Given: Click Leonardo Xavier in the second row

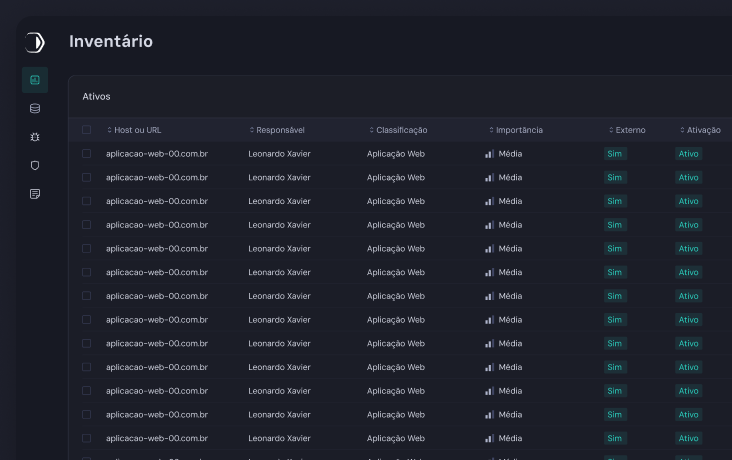Looking at the screenshot, I should [279, 178].
